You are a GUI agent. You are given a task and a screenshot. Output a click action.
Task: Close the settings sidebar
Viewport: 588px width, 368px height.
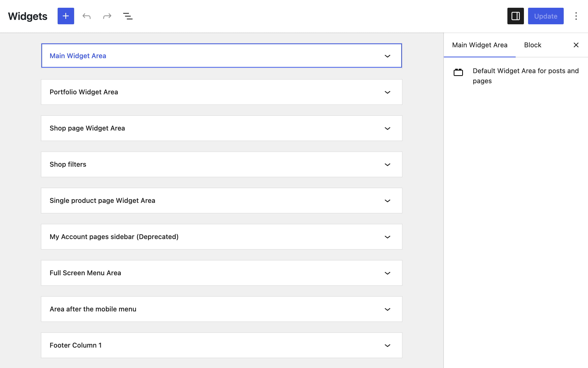[576, 45]
